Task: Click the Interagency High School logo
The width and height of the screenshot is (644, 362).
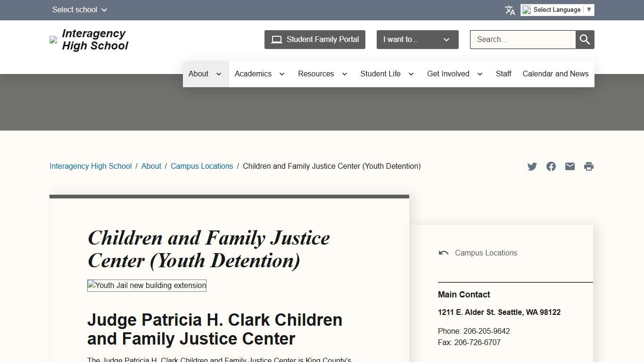Action: click(89, 40)
